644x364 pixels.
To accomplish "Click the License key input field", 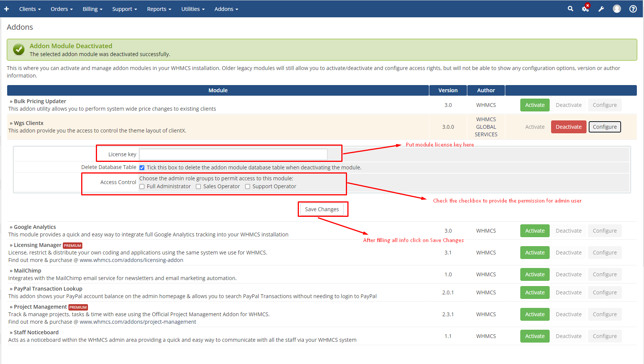I will click(233, 154).
